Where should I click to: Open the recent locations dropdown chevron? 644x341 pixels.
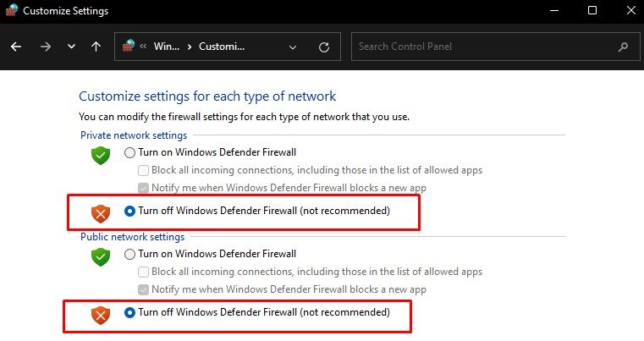click(71, 47)
